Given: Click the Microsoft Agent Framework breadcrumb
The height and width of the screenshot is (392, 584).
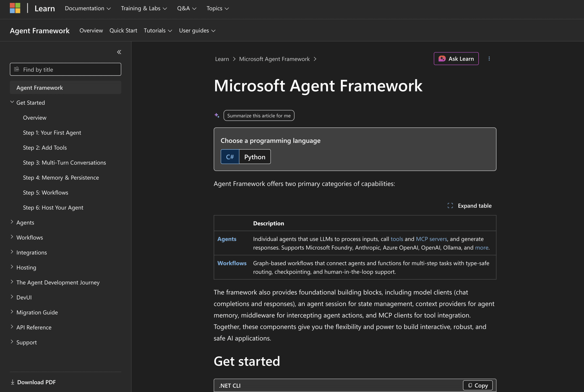Looking at the screenshot, I should click(x=274, y=59).
